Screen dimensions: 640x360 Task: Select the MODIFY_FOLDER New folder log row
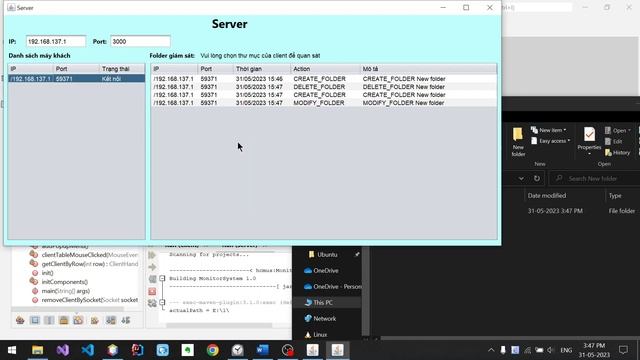pyautogui.click(x=324, y=103)
